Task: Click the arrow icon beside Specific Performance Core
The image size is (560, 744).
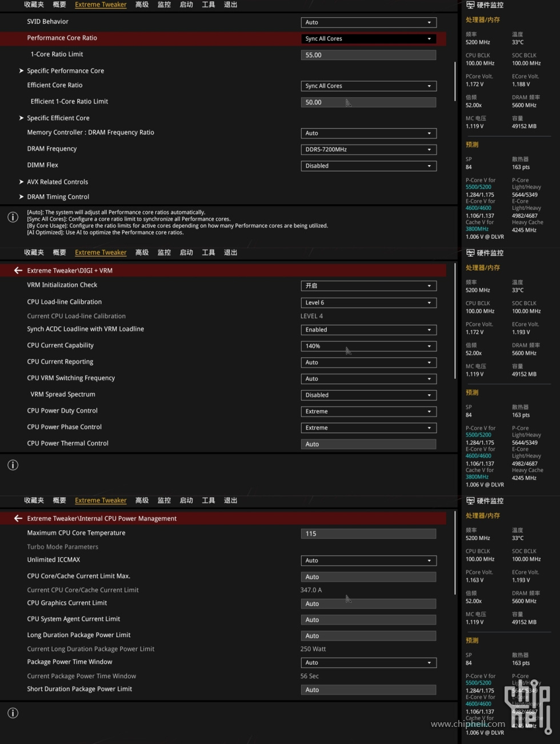Action: click(x=21, y=71)
